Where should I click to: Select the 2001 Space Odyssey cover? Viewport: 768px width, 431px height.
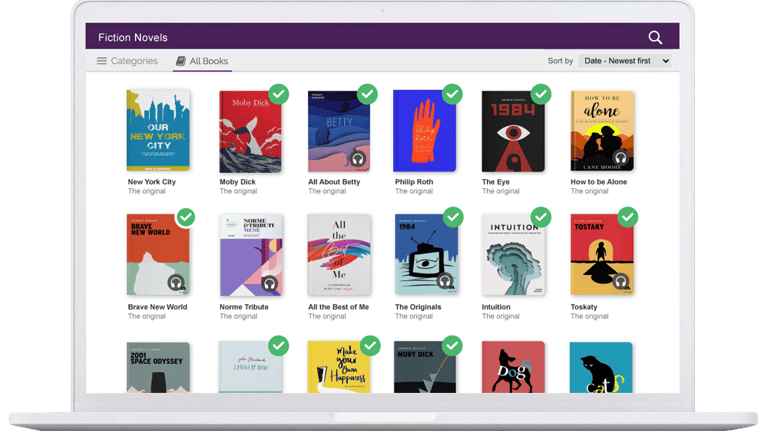pyautogui.click(x=158, y=367)
